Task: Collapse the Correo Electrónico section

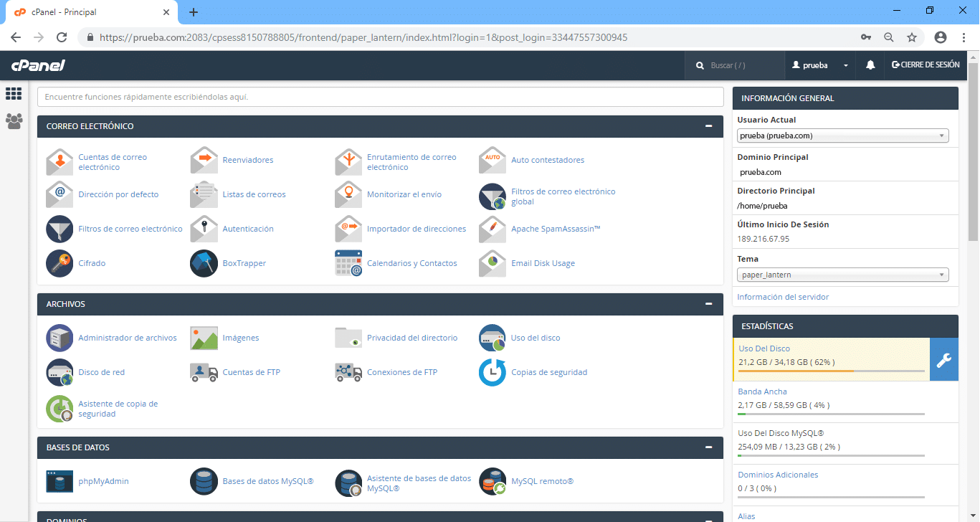Action: point(708,126)
